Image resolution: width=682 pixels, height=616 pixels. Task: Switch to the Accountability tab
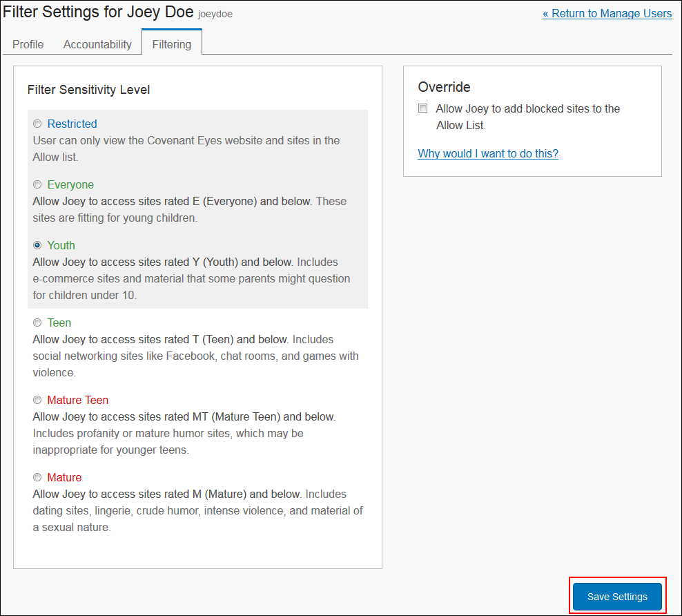click(97, 44)
